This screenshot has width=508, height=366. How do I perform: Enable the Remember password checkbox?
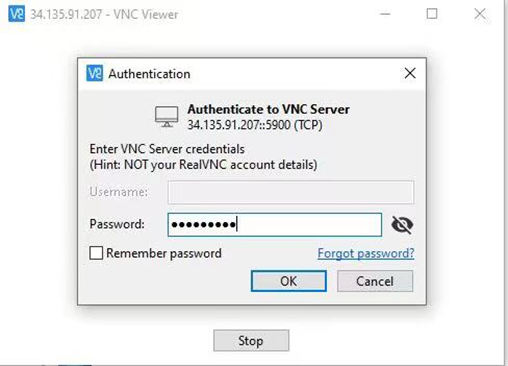click(96, 253)
